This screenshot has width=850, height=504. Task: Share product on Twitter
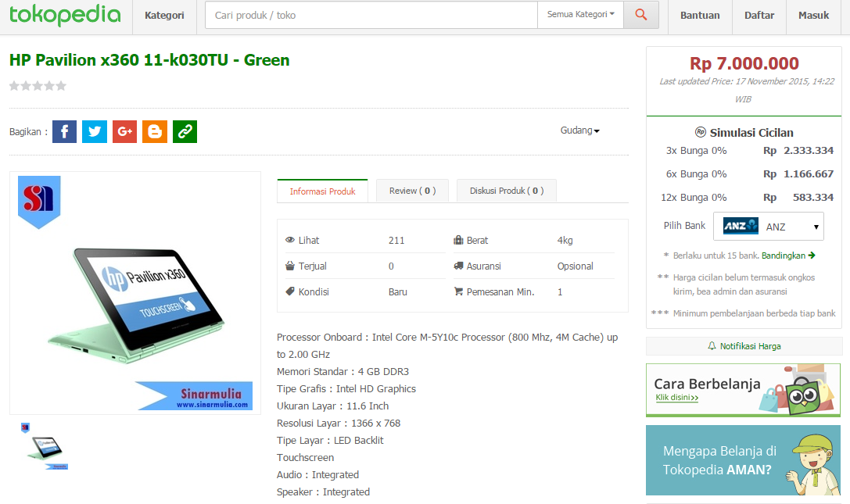(95, 132)
